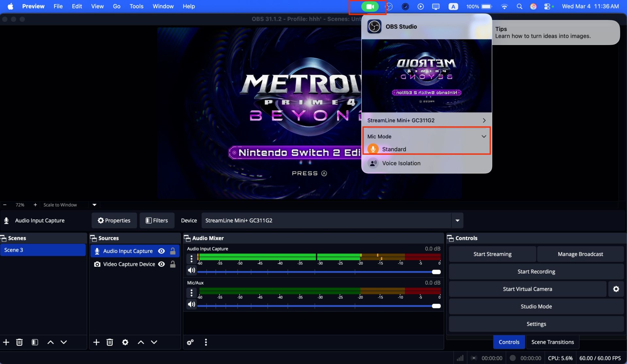Screen dimensions: 627x364
Task: Move scene up with arrow icon
Action: point(51,342)
